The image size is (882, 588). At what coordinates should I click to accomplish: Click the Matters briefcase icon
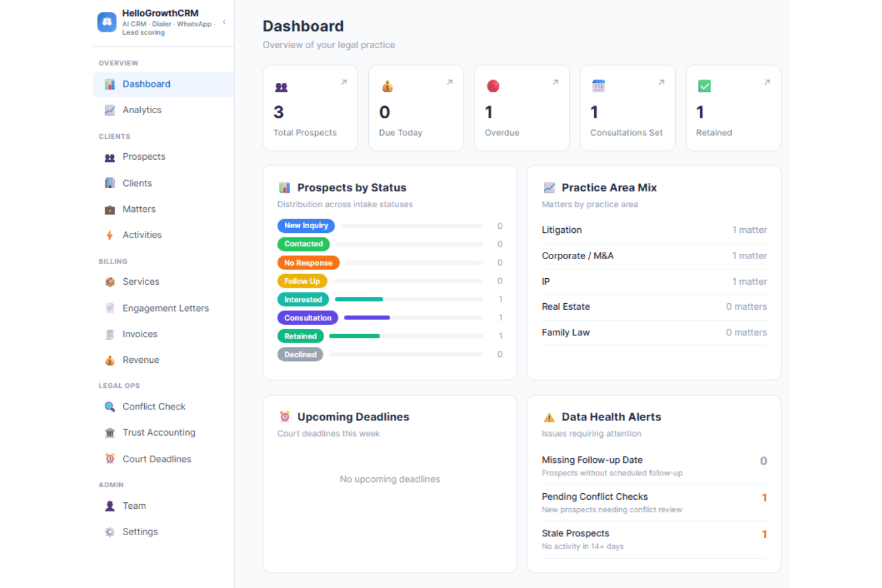[x=110, y=210]
